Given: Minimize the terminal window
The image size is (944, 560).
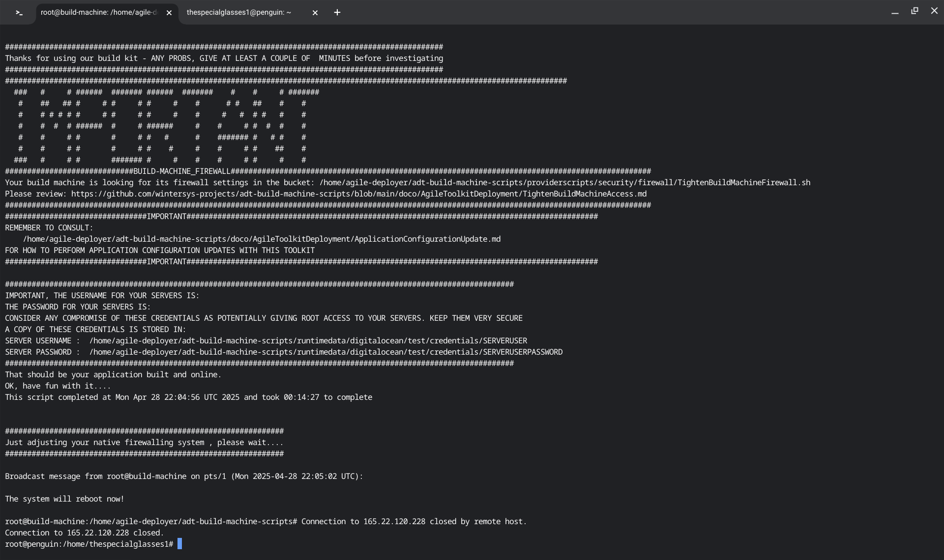Looking at the screenshot, I should pos(895,12).
